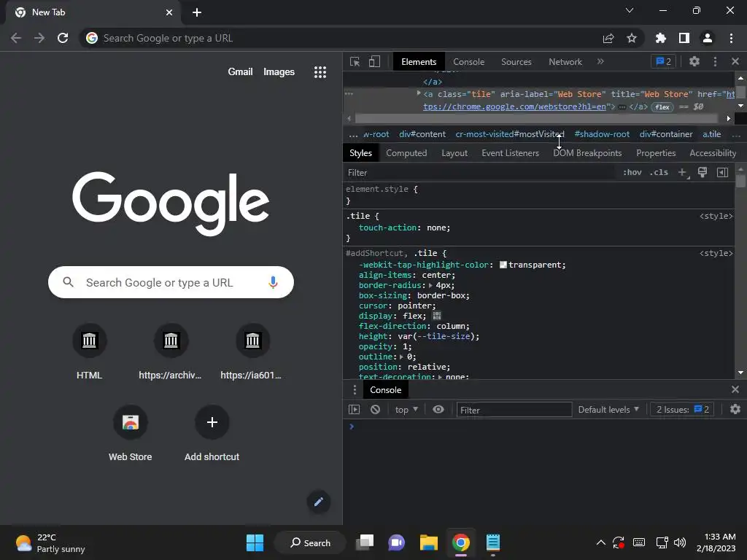The width and height of the screenshot is (747, 560).
Task: Click the Add shortcut button
Action: point(212,433)
